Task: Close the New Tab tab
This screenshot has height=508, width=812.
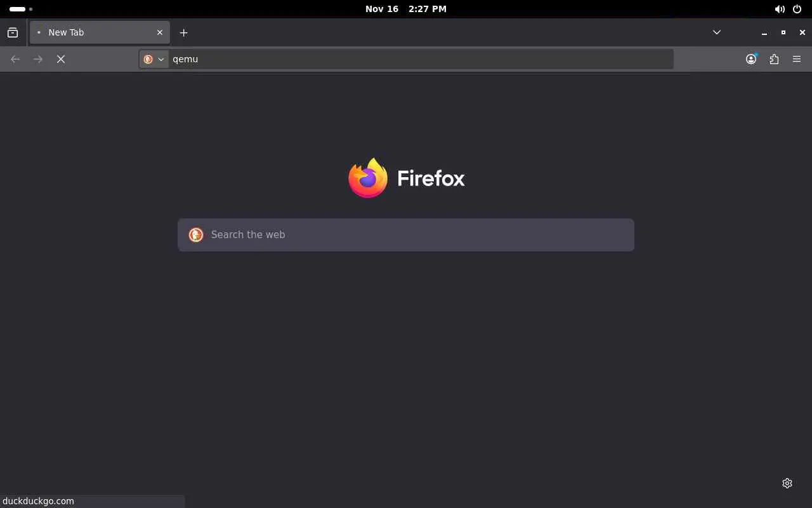Action: pos(160,32)
